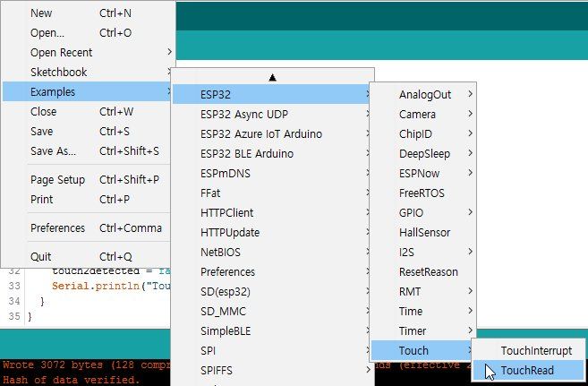This screenshot has width=588, height=386.
Task: Expand DeepSleep submenu arrow
Action: click(x=470, y=153)
